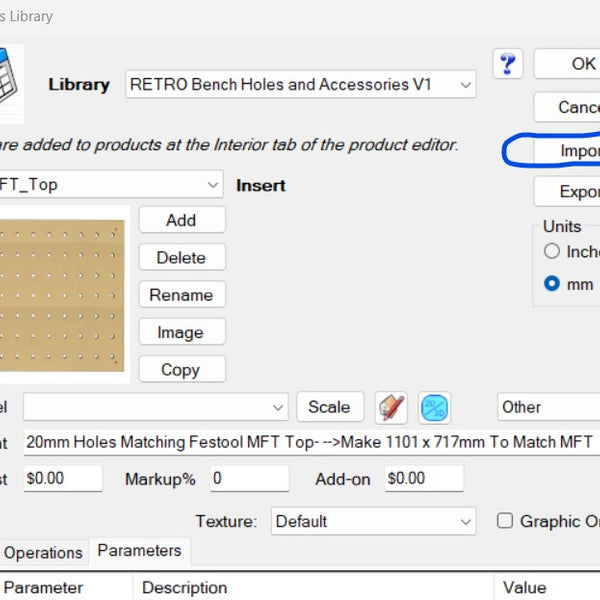Click the Rename button
This screenshot has height=600, width=600.
click(181, 295)
